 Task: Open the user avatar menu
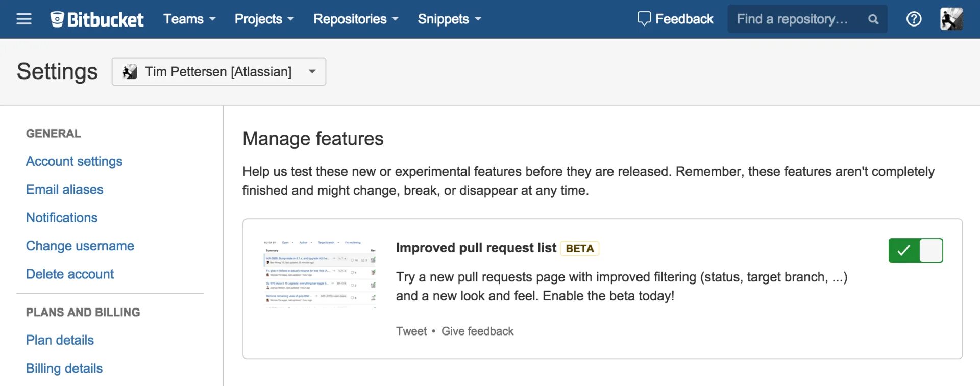(951, 19)
